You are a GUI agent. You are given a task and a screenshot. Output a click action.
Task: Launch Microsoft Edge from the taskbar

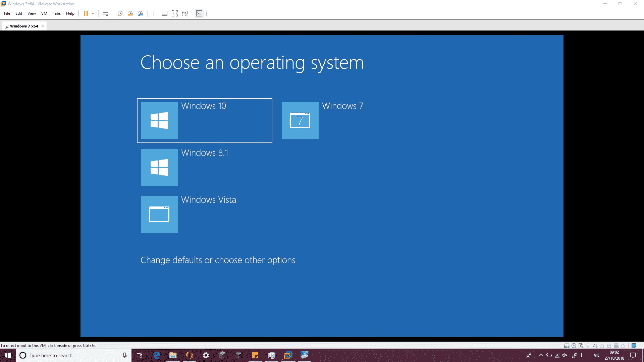click(x=157, y=355)
